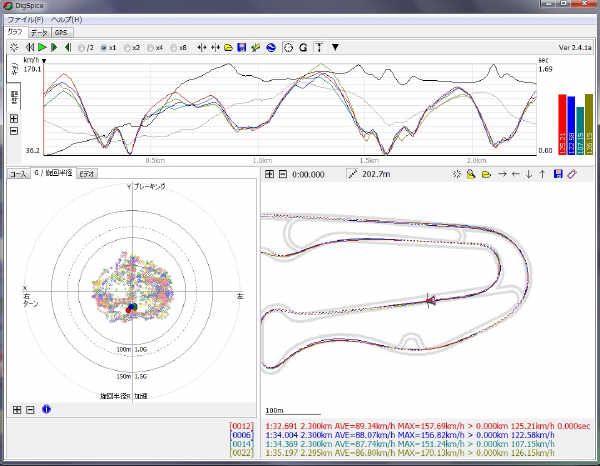Toggle the T marker button in the toolbar
This screenshot has height=466, width=600.
coord(319,47)
